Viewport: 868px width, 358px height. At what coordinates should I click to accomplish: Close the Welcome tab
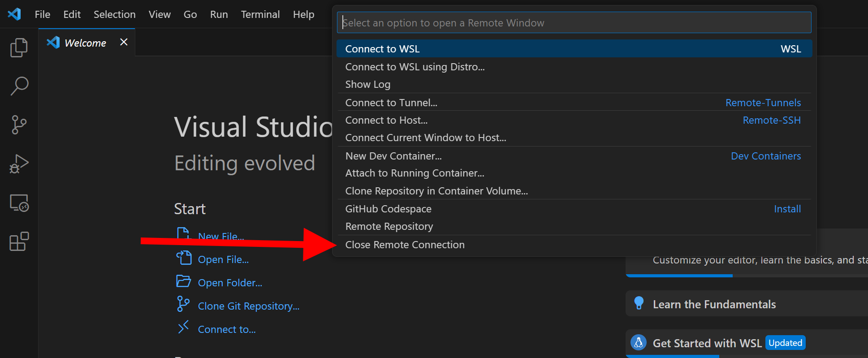coord(124,42)
